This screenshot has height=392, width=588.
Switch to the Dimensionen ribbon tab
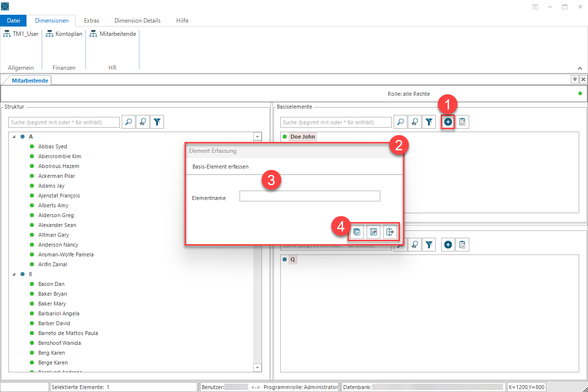click(x=52, y=21)
